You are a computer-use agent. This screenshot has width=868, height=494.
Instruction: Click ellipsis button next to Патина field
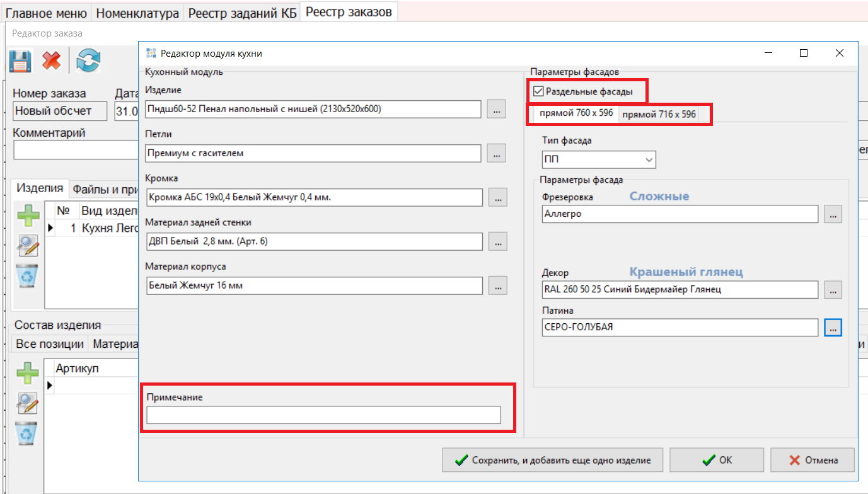833,328
